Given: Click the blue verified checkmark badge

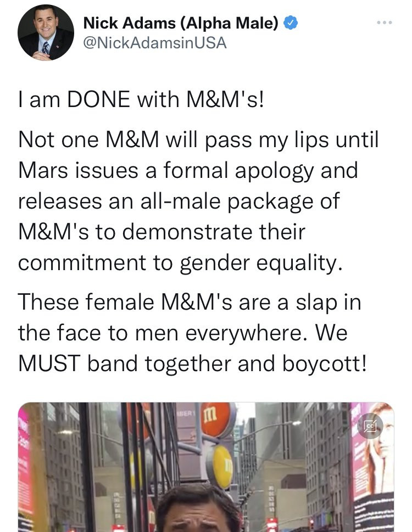Looking at the screenshot, I should pos(291,23).
